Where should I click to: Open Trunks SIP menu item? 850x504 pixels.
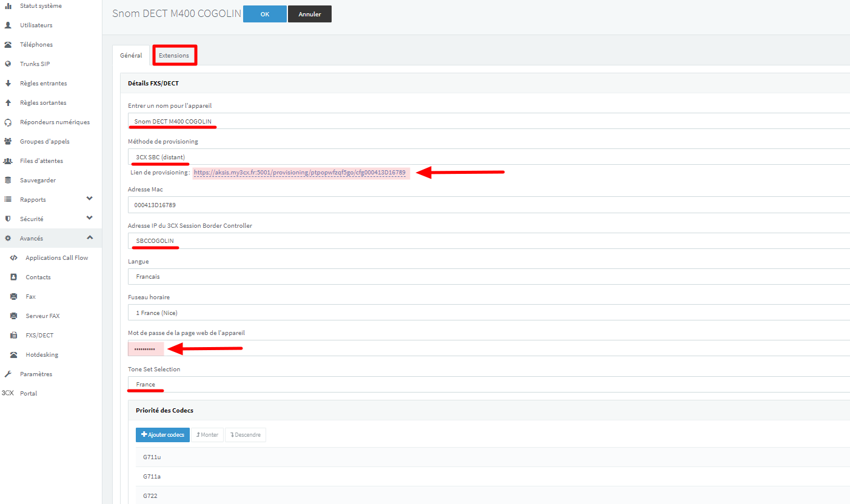coord(35,64)
